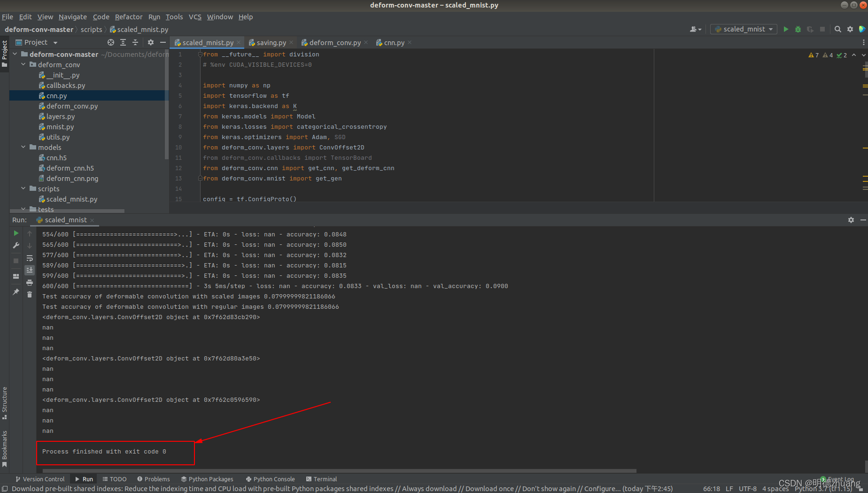Collapse the scripts folder
The width and height of the screenshot is (868, 493).
[23, 188]
